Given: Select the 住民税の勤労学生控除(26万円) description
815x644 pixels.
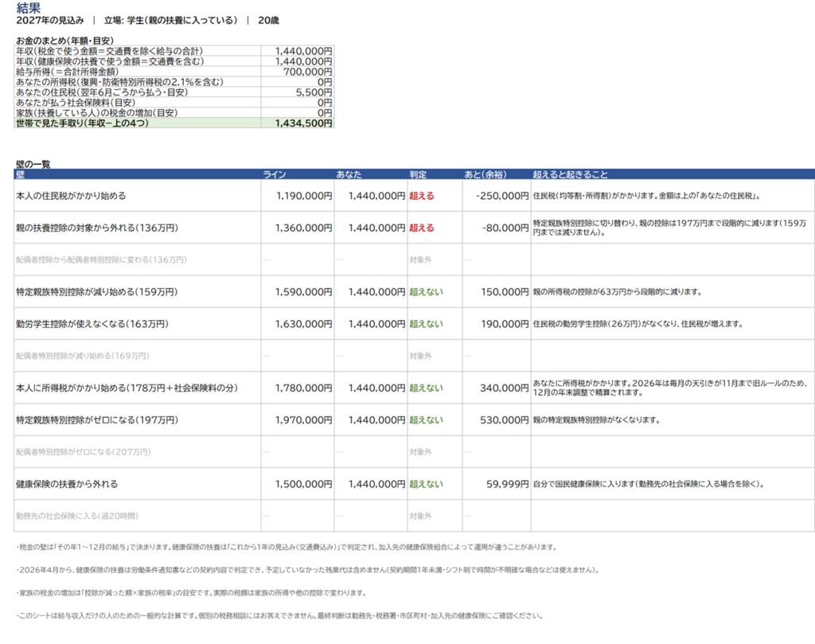Looking at the screenshot, I should click(638, 324).
